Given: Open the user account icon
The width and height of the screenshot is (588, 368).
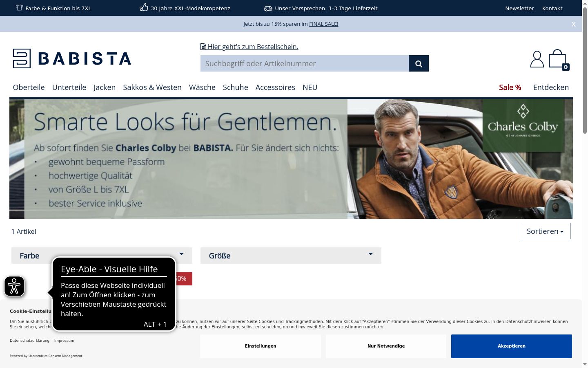Looking at the screenshot, I should point(537,59).
